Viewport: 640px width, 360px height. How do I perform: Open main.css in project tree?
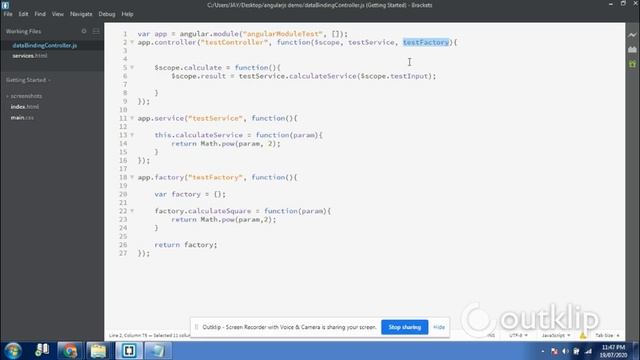(22, 118)
